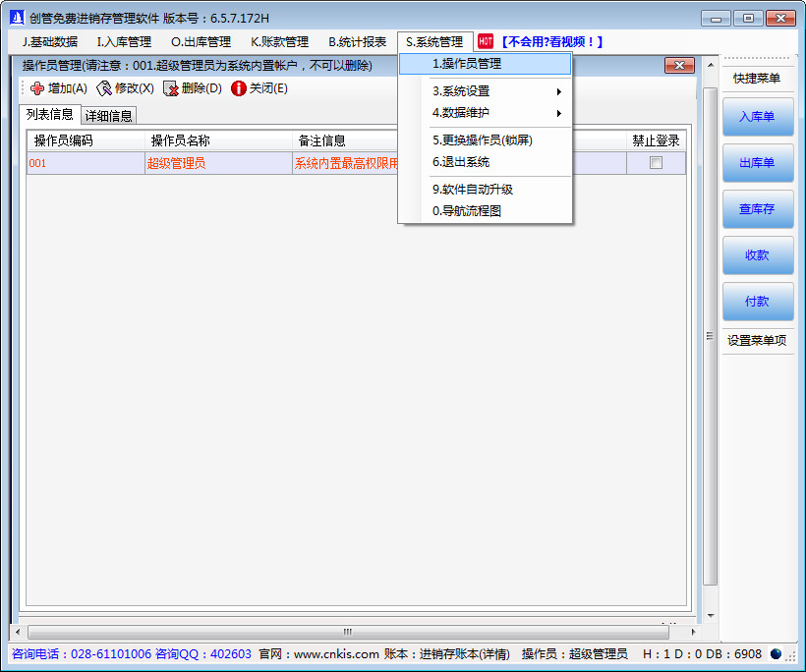Select 9.软件自动升级 menu entry
The width and height of the screenshot is (806, 672).
click(x=486, y=189)
